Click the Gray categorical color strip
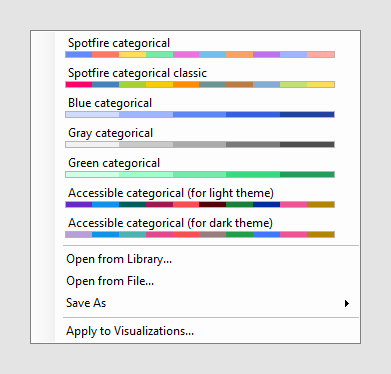 pos(200,144)
